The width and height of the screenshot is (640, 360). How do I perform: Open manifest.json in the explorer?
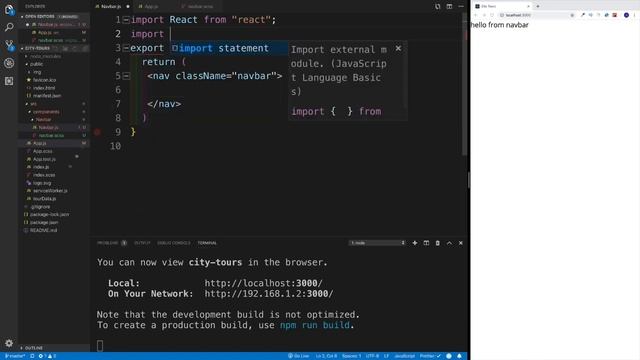[x=47, y=96]
